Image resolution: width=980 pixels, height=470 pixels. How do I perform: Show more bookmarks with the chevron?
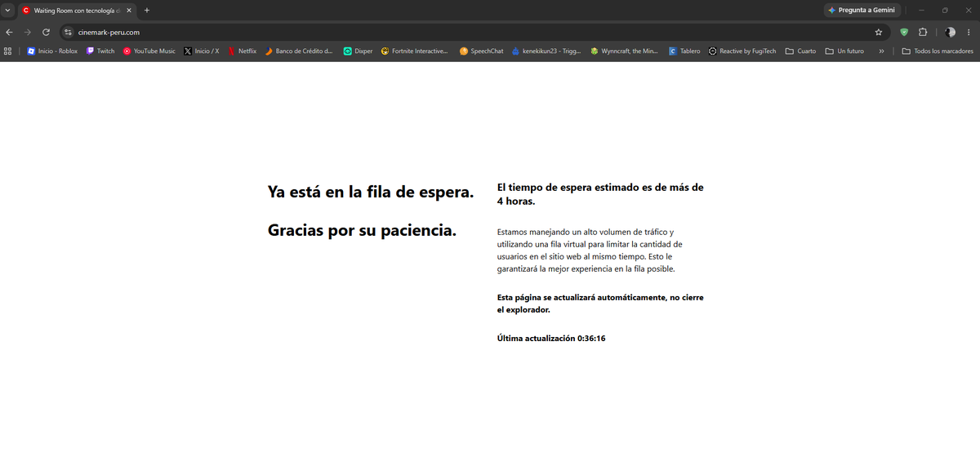(881, 51)
